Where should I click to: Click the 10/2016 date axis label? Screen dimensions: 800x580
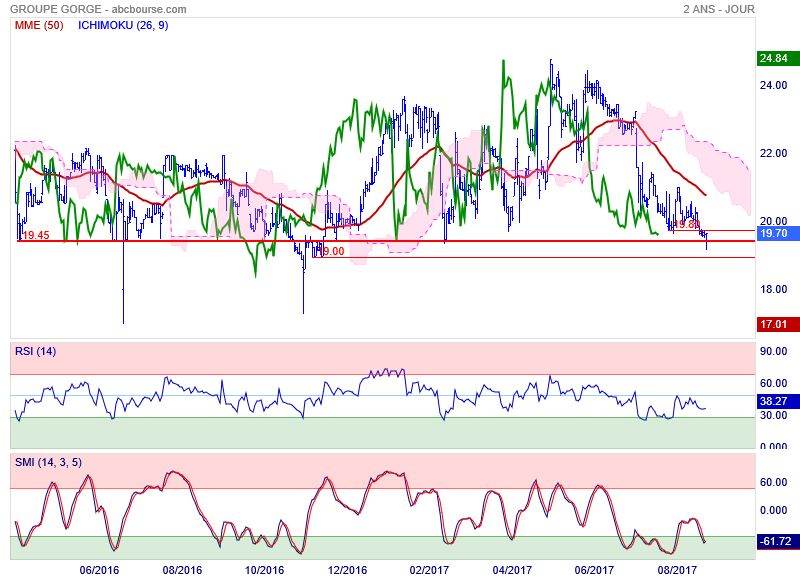[264, 570]
